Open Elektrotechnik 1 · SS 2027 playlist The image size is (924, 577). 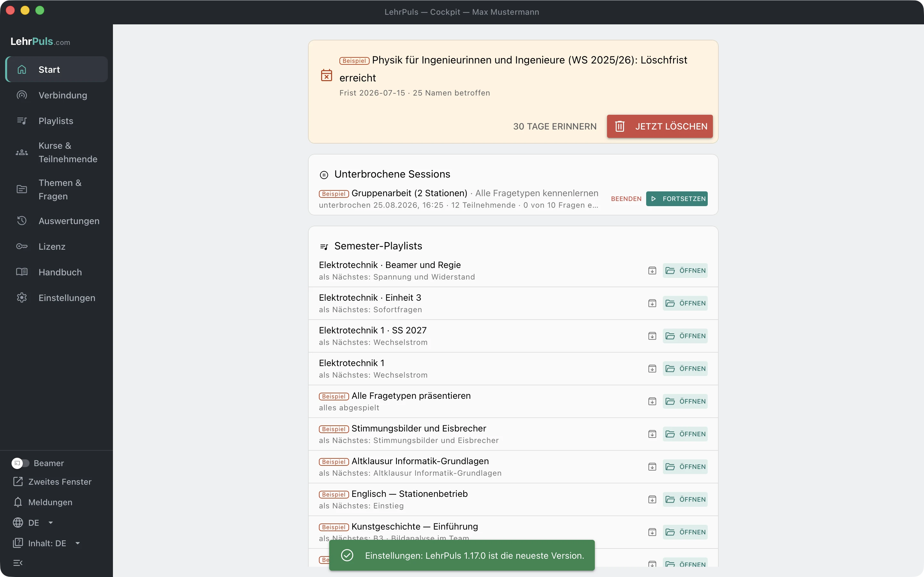point(685,336)
